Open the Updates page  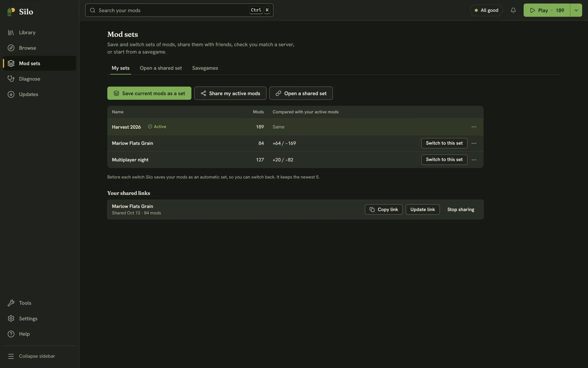click(39, 94)
